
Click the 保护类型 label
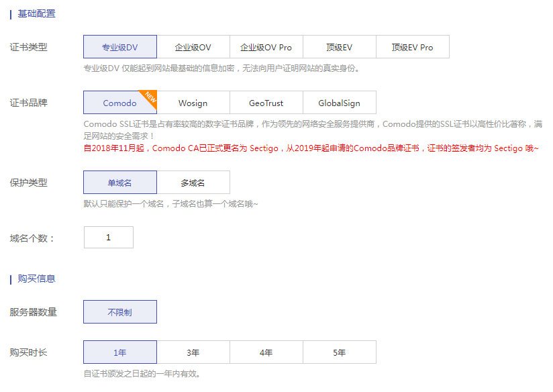click(x=29, y=183)
